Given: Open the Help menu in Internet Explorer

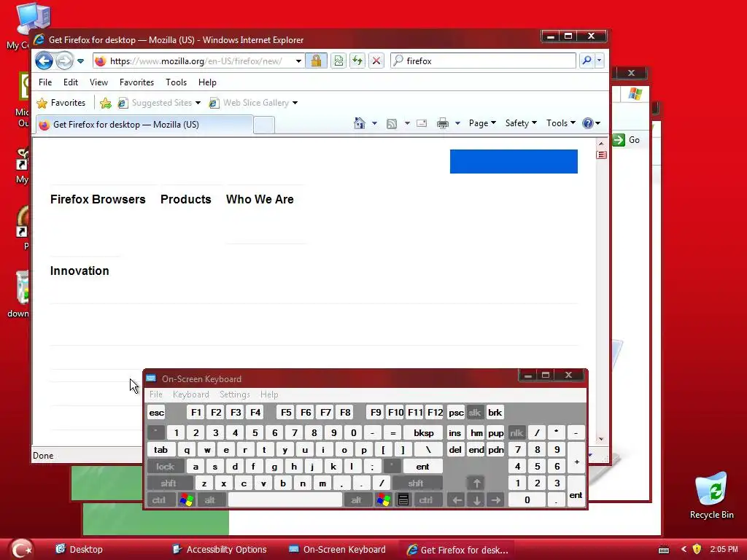Looking at the screenshot, I should 207,82.
